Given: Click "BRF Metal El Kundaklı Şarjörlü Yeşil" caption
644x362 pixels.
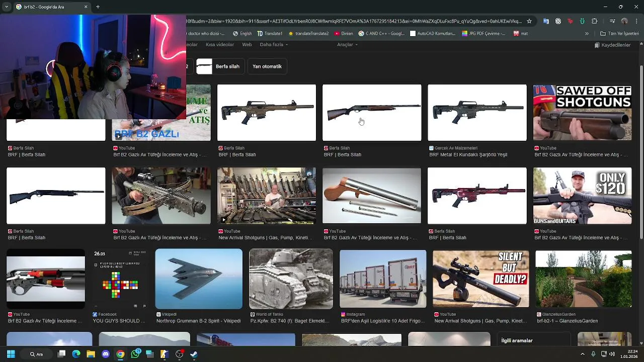Looking at the screenshot, I should (x=468, y=155).
